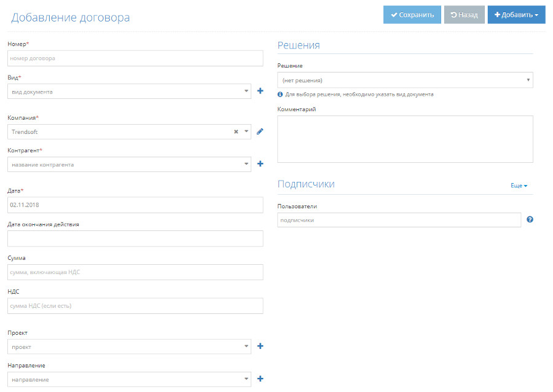The image size is (553, 392).
Task: Click the Решения section heading
Action: tap(299, 45)
